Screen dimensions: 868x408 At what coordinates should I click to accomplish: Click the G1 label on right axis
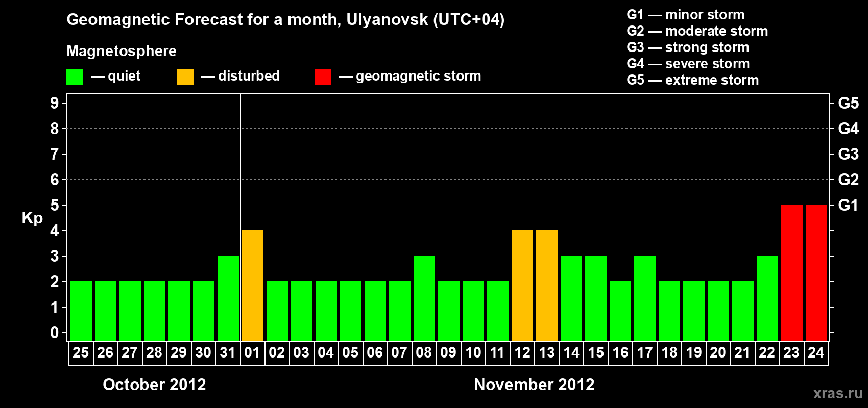click(849, 205)
